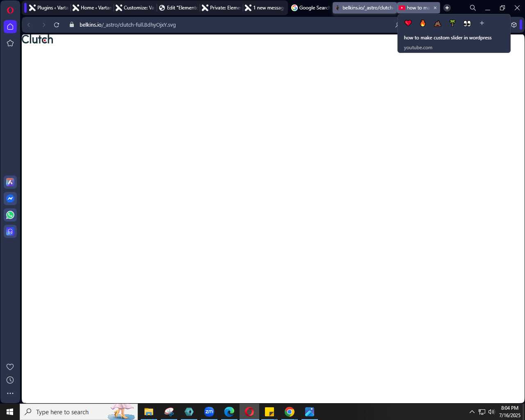The width and height of the screenshot is (525, 420).
Task: Open History clock icon in sidebar
Action: [x=10, y=380]
